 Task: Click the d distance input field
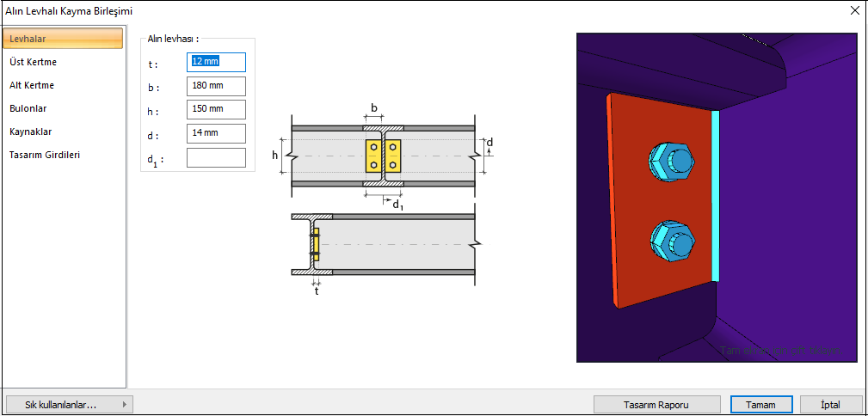click(216, 133)
